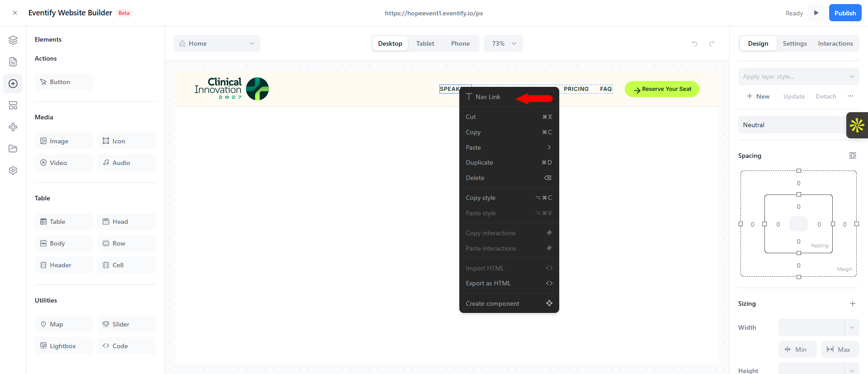Switch to the Design tab

coord(758,43)
